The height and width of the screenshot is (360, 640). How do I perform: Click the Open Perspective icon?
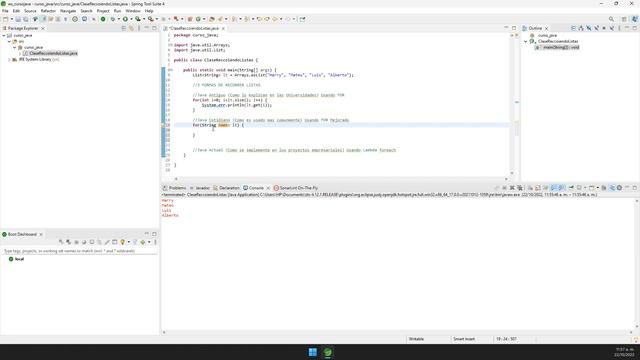624,19
